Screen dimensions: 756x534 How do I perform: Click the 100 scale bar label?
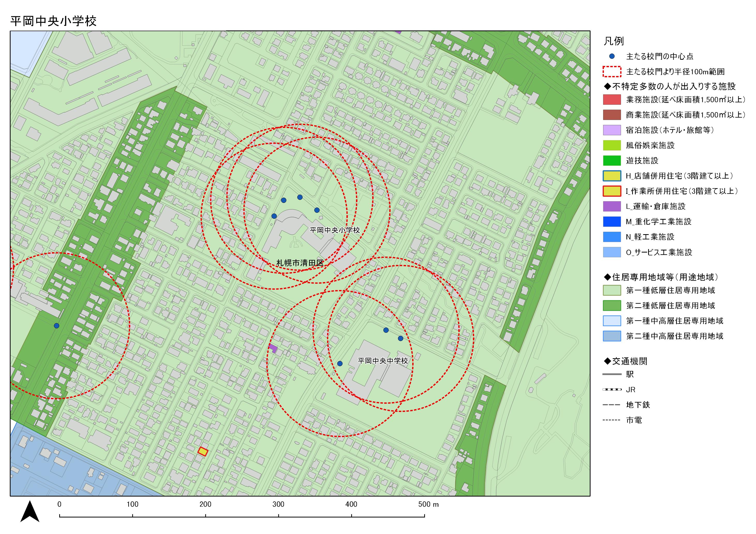[133, 504]
